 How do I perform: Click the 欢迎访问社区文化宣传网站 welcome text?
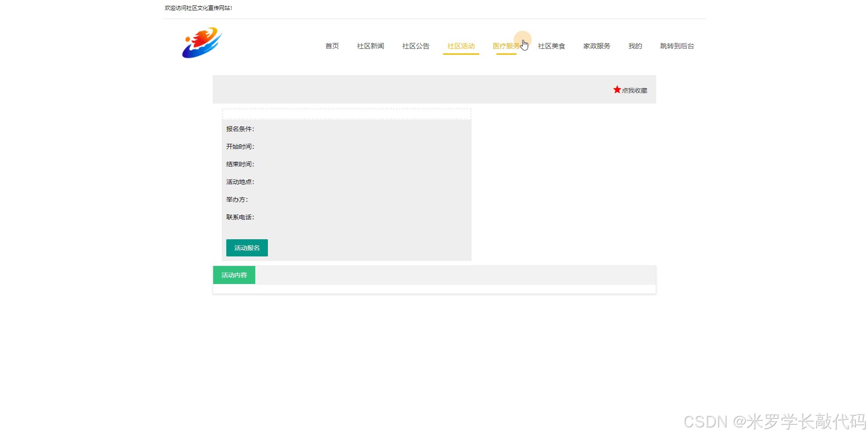[198, 8]
